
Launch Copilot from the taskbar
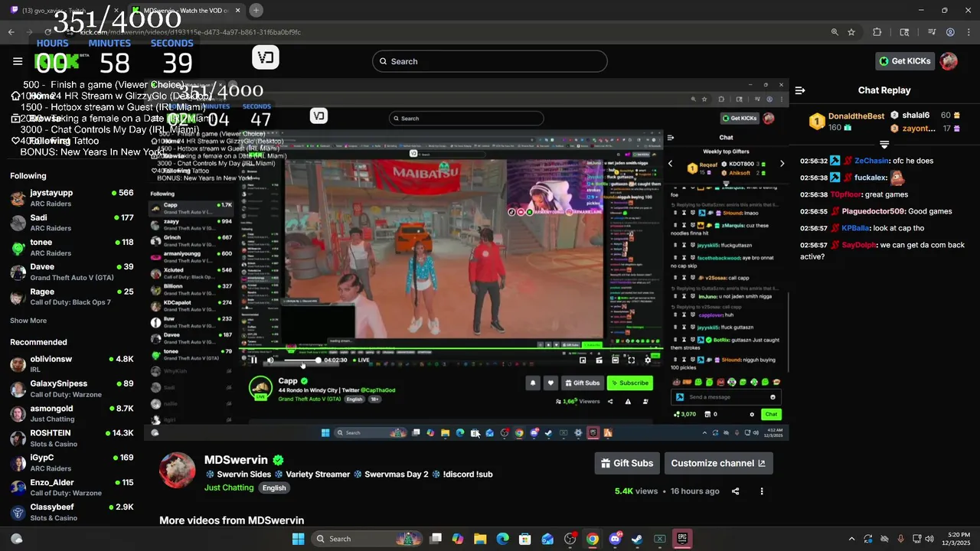coord(458,539)
